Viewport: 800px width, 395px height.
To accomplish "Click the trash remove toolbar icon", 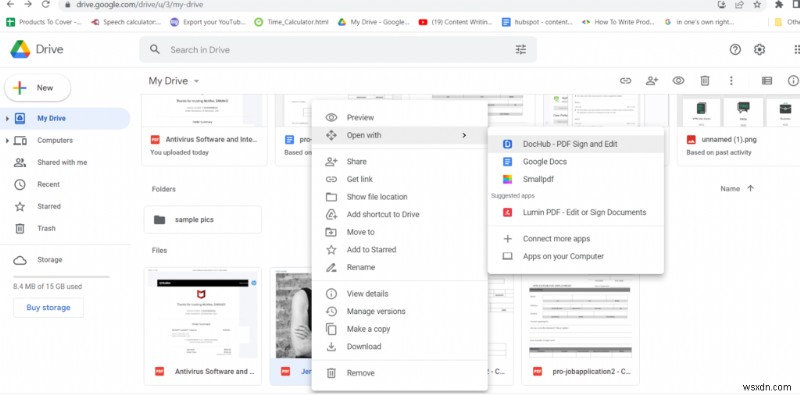I will click(705, 81).
